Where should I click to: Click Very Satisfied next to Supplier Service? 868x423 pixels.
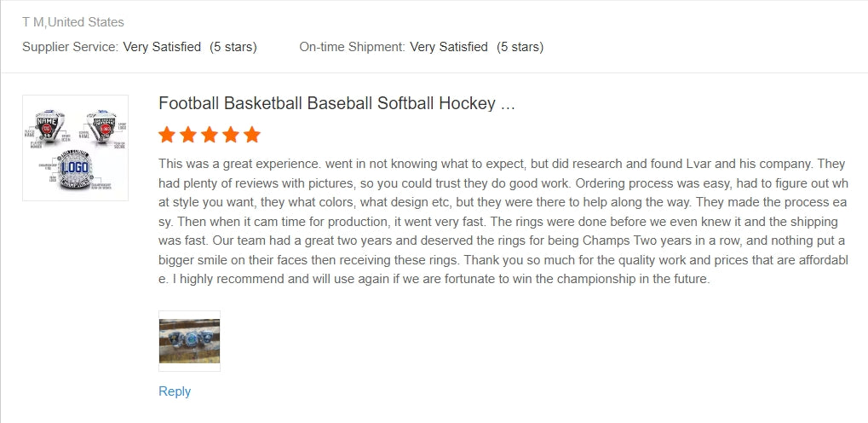162,47
